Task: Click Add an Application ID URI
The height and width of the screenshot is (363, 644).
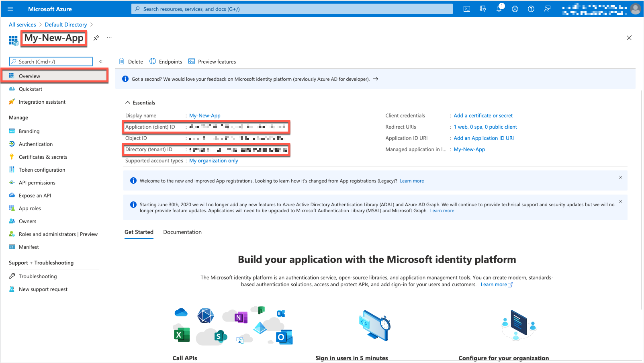Action: (x=484, y=138)
